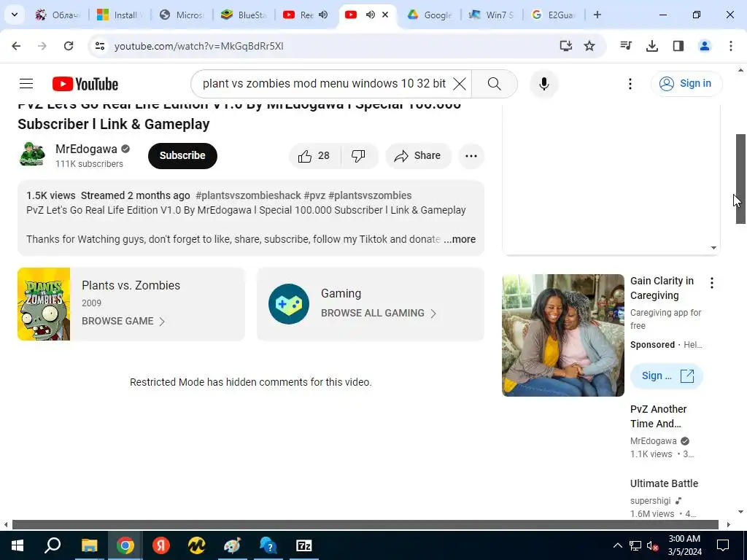Viewport: 747px width, 560px height.
Task: Open Ultimate Battle video
Action: point(664,483)
